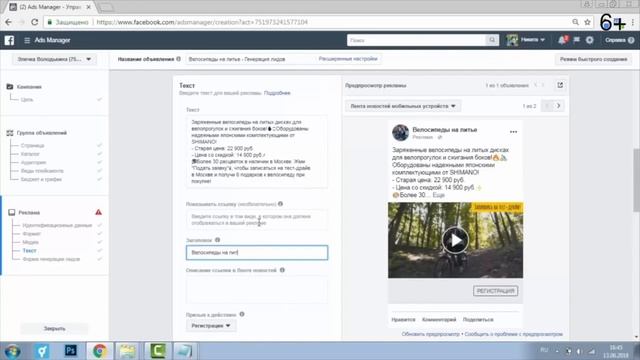The image size is (640, 360).
Task: Click the three-dot menu on ad preview
Action: pyautogui.click(x=513, y=132)
